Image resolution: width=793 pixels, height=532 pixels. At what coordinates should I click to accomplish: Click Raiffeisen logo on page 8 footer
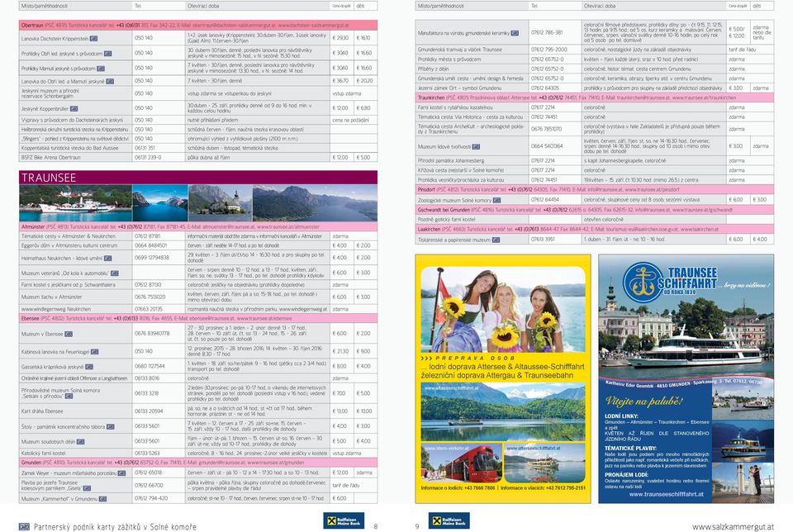pos(344,520)
